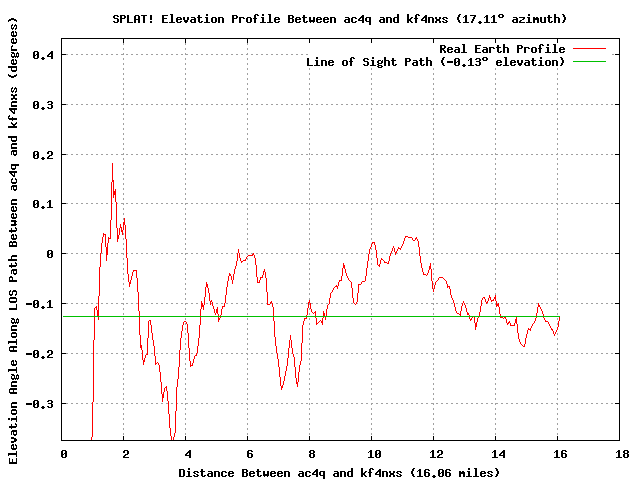
Task: Click x-axis tick value 2
Action: pos(125,454)
